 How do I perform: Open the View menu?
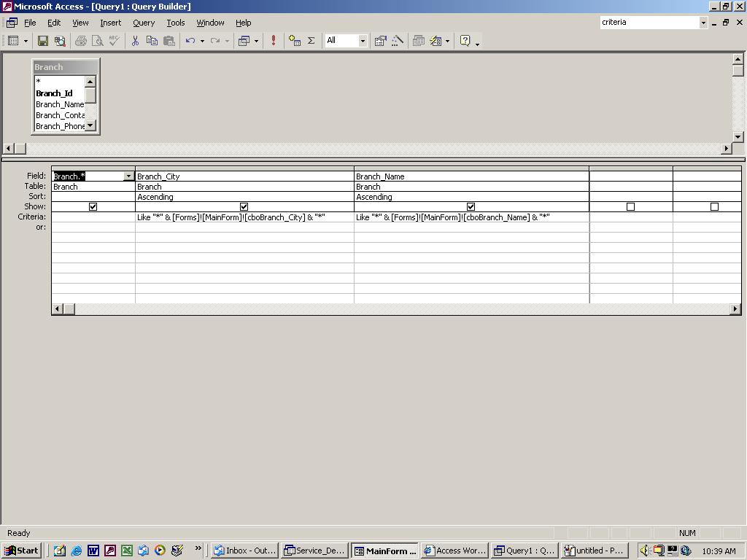coord(80,23)
